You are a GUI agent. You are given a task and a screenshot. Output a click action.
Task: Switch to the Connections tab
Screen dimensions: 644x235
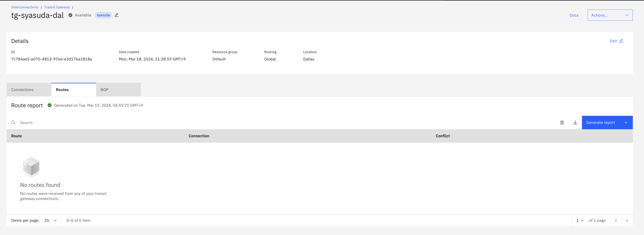click(x=29, y=90)
